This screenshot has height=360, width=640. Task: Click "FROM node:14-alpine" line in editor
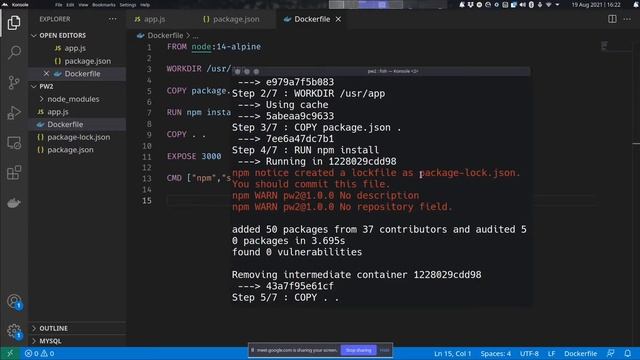pos(213,47)
